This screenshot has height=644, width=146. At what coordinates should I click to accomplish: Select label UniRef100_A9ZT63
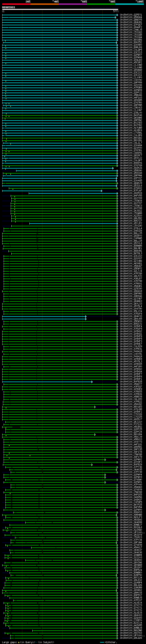click(131, 633)
